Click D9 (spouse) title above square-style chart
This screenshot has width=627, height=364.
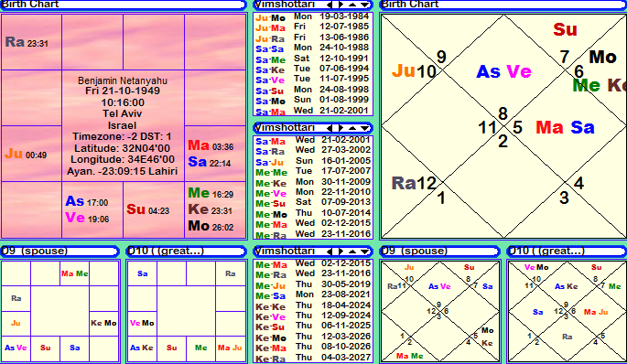tap(35, 251)
